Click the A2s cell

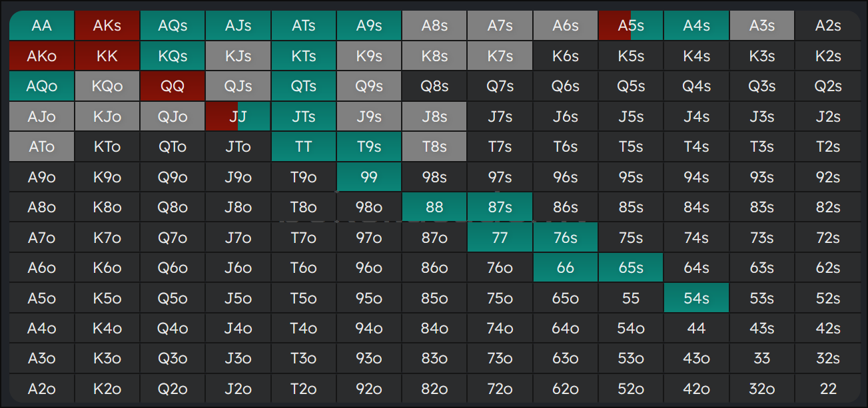(827, 26)
